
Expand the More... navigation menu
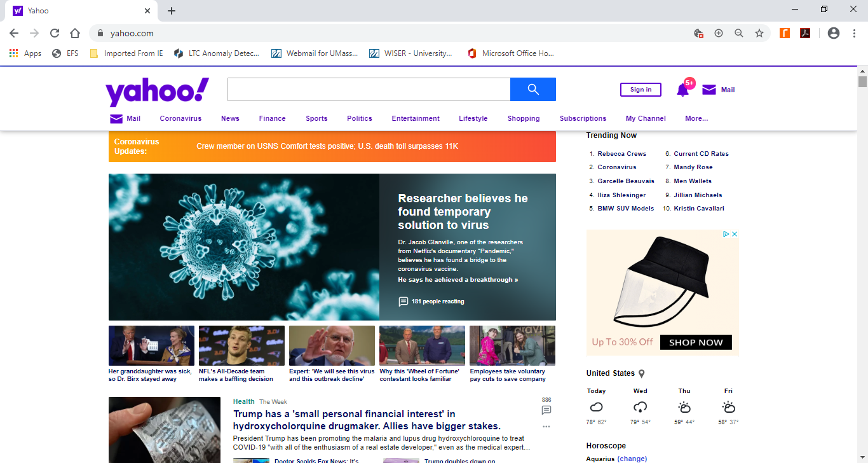point(696,118)
